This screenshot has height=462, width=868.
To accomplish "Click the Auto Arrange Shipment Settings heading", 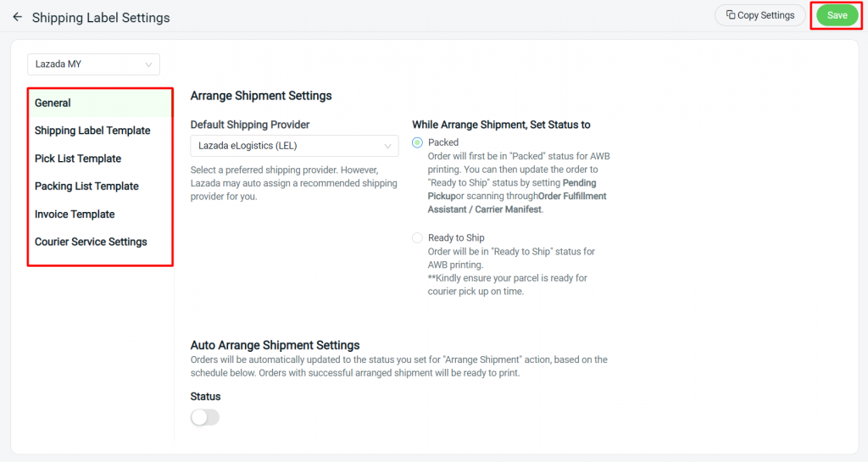I will coord(275,345).
